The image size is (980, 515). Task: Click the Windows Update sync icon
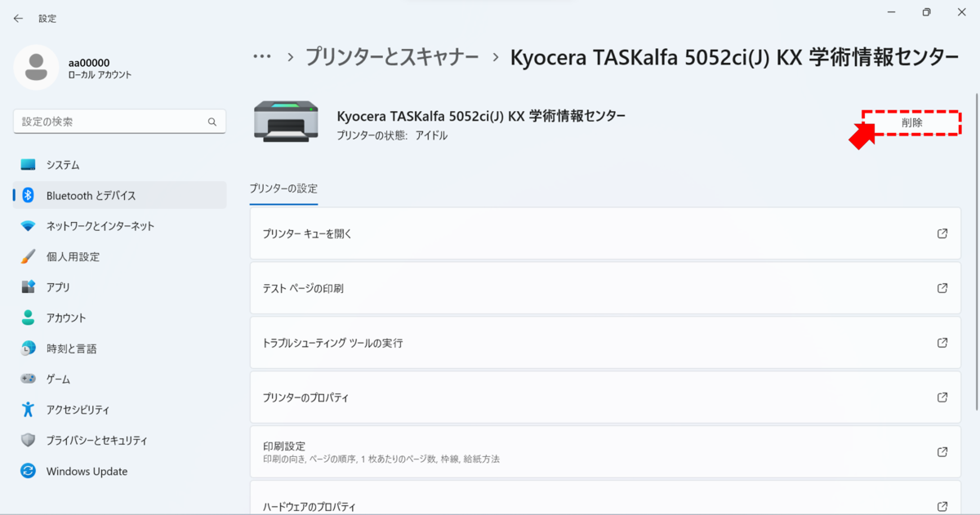click(x=29, y=471)
